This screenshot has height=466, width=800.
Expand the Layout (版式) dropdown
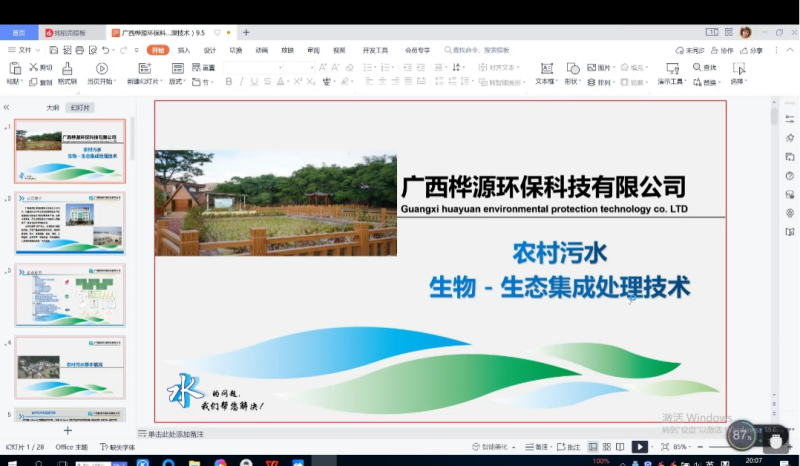177,82
